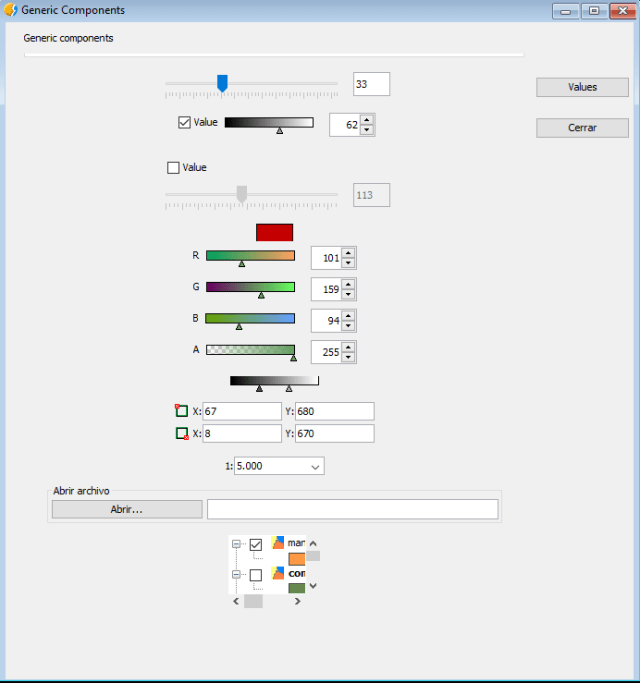Click the grayscale Value gradient slider
This screenshot has height=683, width=640.
[269, 123]
